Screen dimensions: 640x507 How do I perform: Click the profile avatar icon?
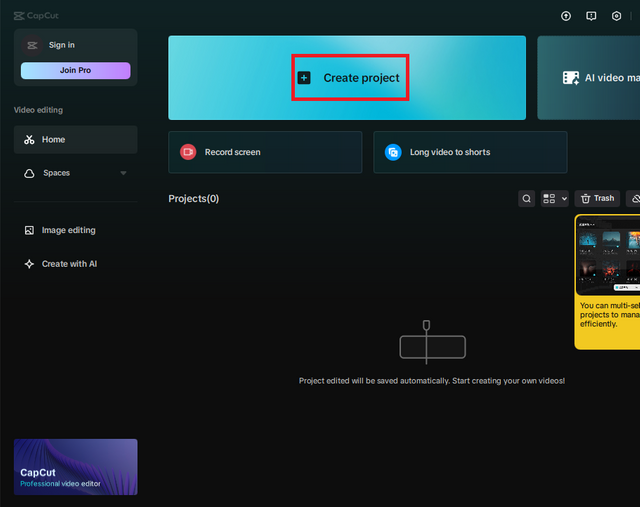click(x=32, y=45)
